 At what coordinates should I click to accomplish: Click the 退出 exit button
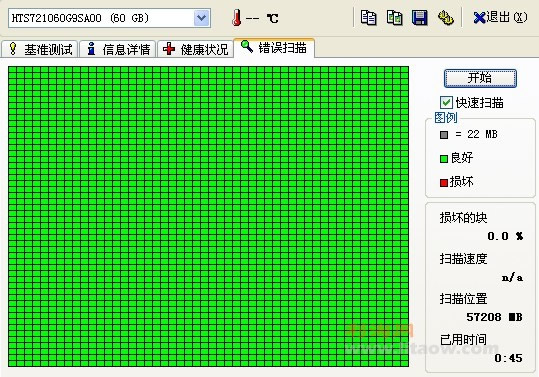point(500,17)
